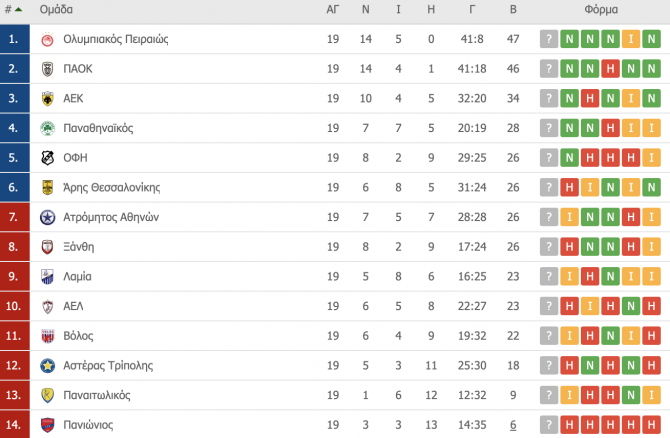
Task: Click the Άρης Θεσσαλονίκης crest icon
Action: (x=47, y=188)
